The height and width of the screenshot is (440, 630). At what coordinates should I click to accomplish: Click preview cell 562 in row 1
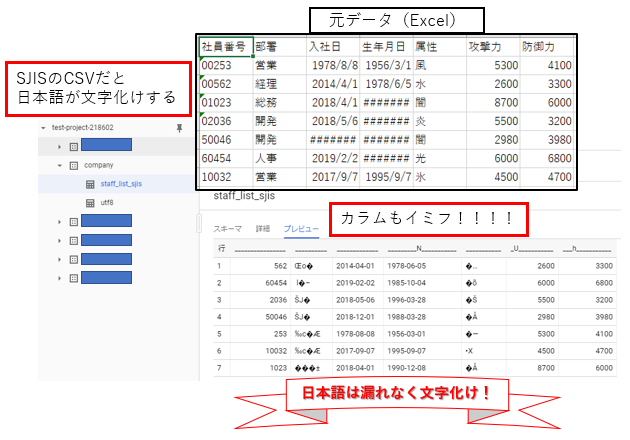click(x=280, y=266)
